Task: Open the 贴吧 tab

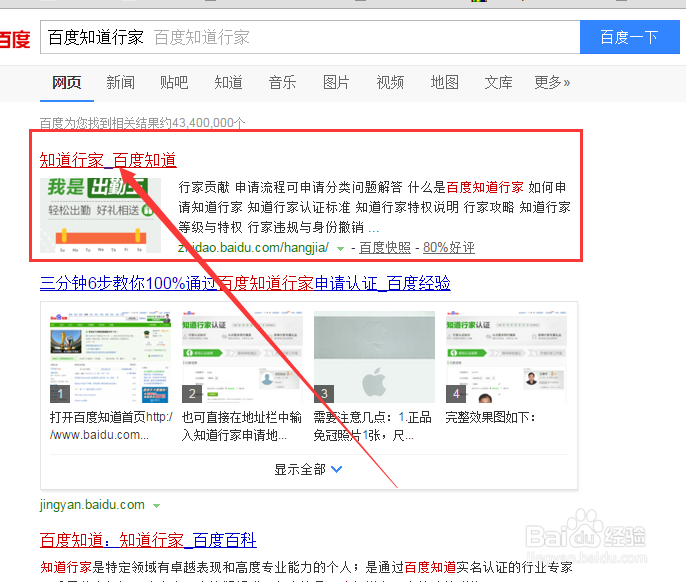Action: [x=174, y=82]
